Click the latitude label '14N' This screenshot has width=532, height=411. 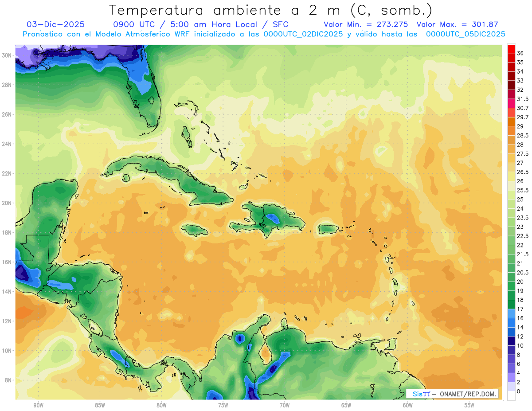[6, 291]
